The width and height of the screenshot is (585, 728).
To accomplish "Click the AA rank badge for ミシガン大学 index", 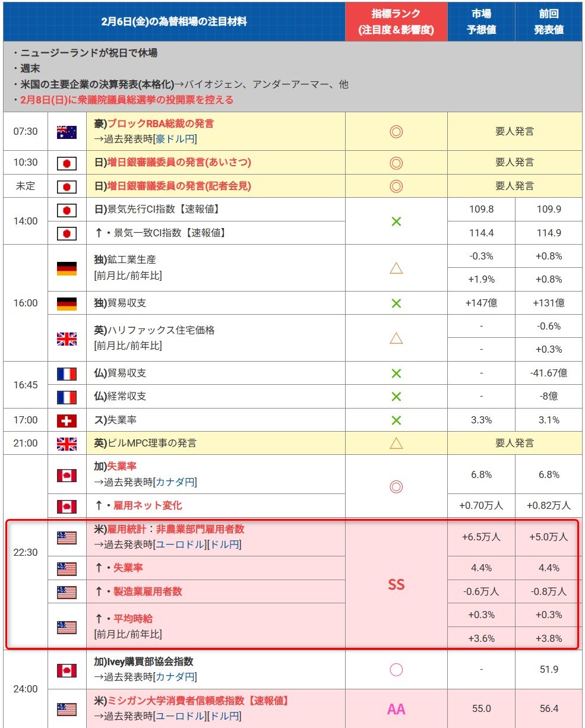I will pyautogui.click(x=396, y=709).
